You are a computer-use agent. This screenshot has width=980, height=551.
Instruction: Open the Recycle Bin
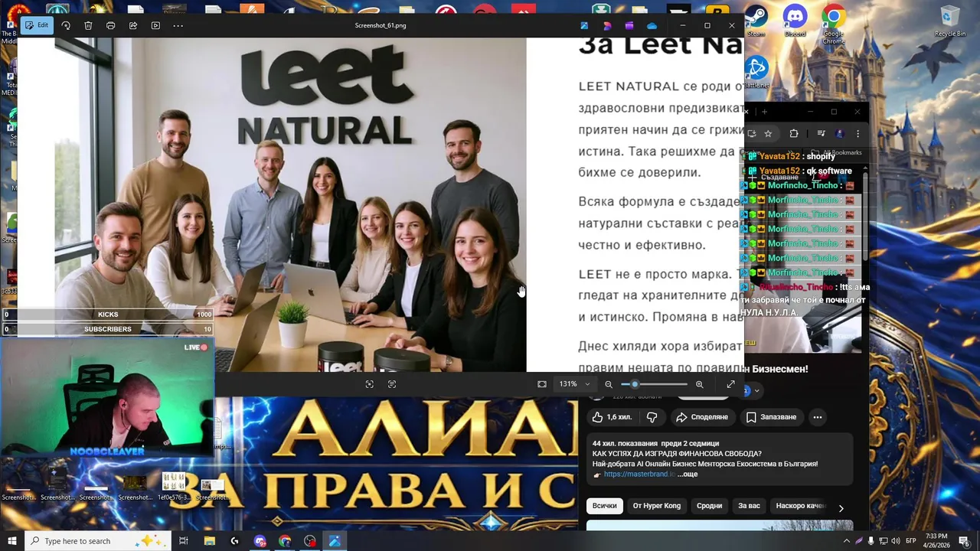click(x=950, y=21)
